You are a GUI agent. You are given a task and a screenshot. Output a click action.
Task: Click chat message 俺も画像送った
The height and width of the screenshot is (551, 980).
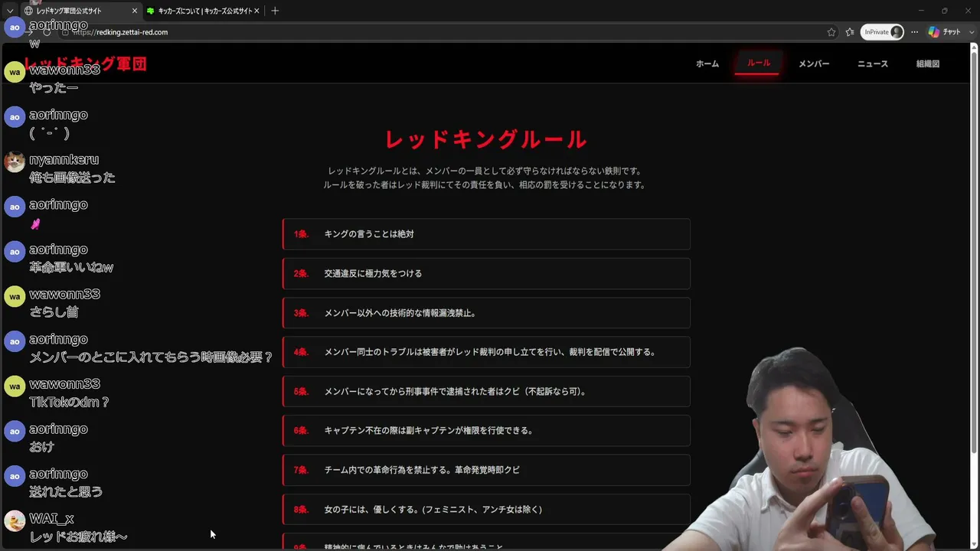pyautogui.click(x=73, y=178)
